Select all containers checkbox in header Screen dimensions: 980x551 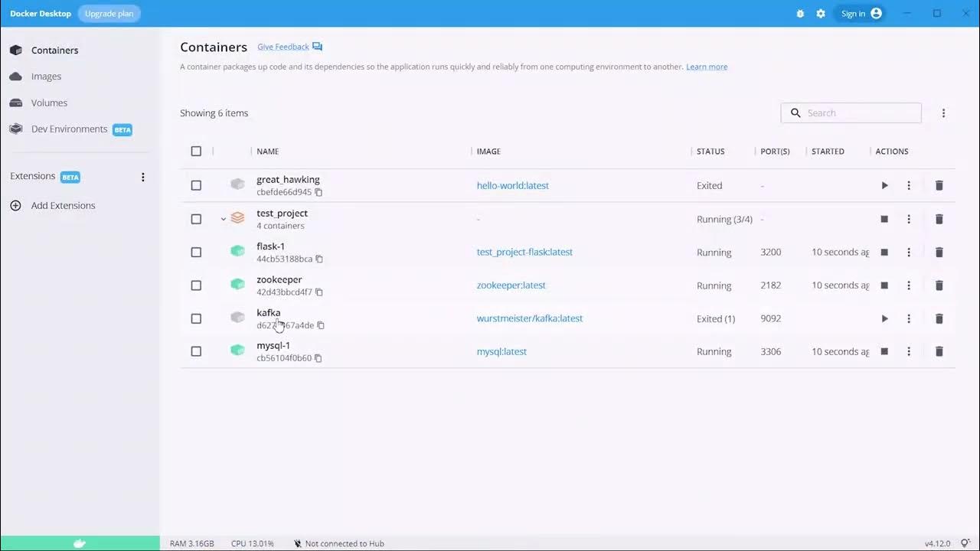pyautogui.click(x=196, y=152)
